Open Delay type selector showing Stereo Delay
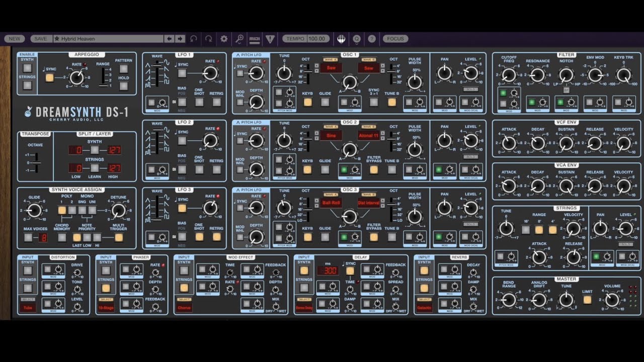Screen dimensions: 644x362 304,307
